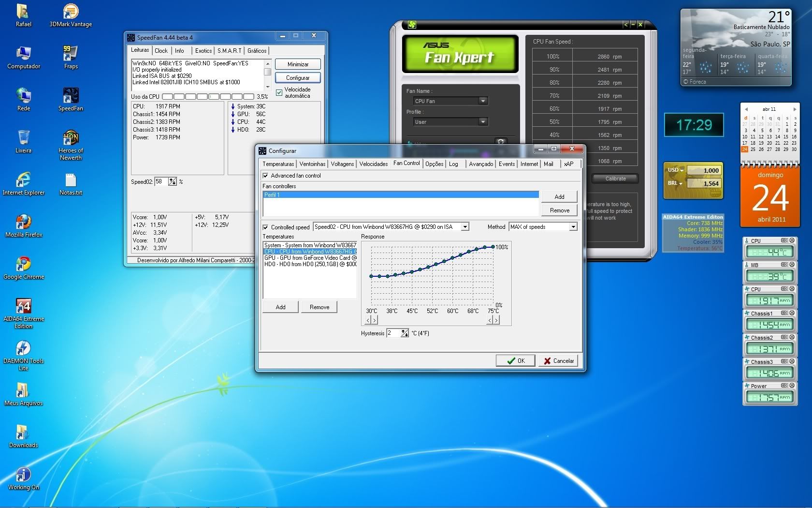The width and height of the screenshot is (812, 508).
Task: Open the Controlled speed Speed02 dropdown
Action: pos(464,227)
